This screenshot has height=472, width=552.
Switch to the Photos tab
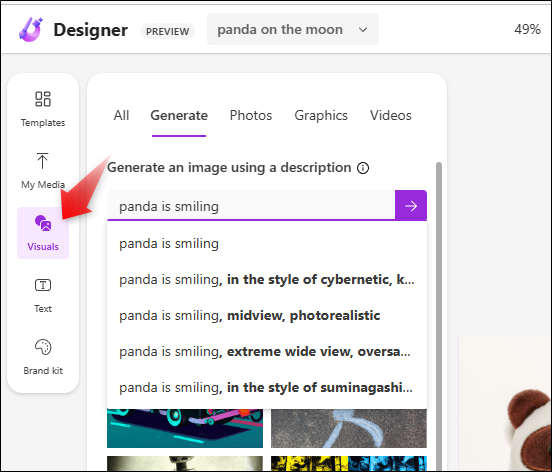pyautogui.click(x=251, y=115)
